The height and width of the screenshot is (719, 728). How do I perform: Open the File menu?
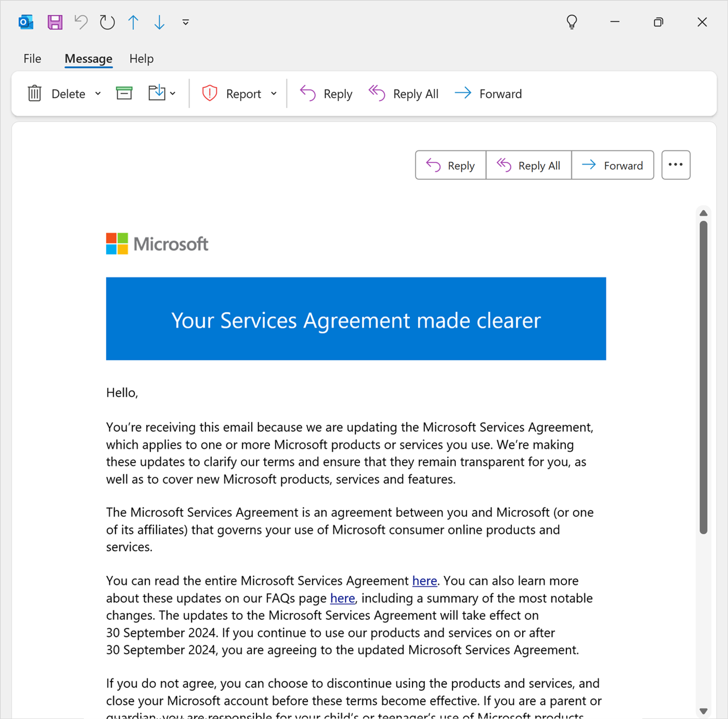[32, 59]
